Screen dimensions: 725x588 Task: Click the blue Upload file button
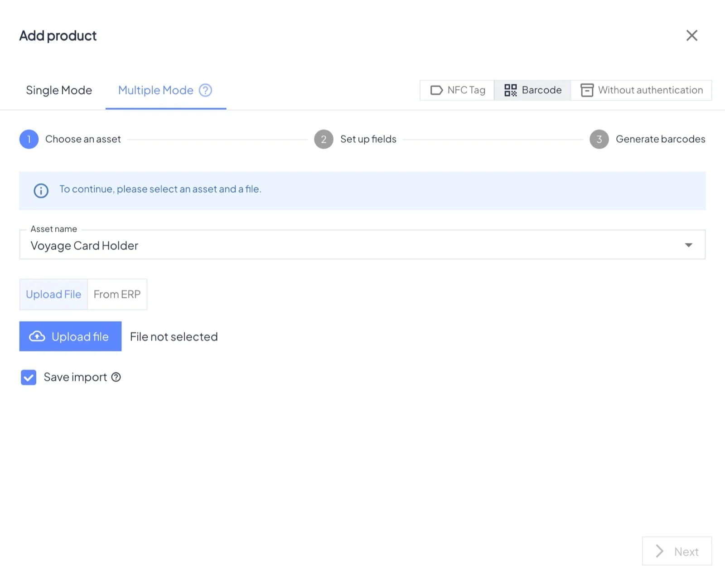tap(70, 336)
